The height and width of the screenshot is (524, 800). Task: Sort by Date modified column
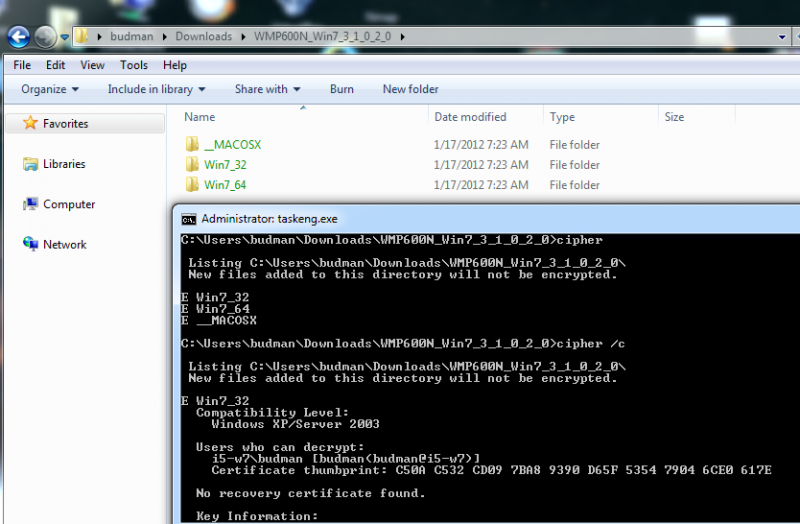(470, 117)
